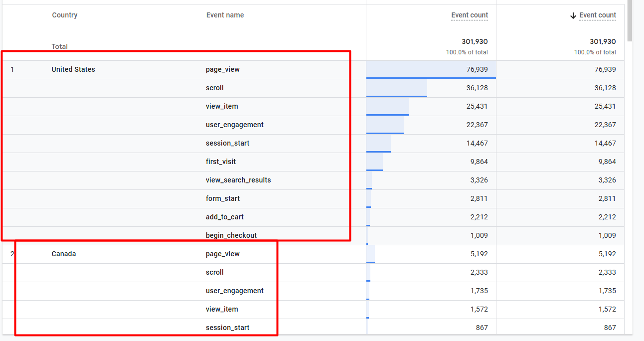Click 867 in the sorted Event count column
Image resolution: width=644 pixels, height=341 pixels.
point(610,328)
